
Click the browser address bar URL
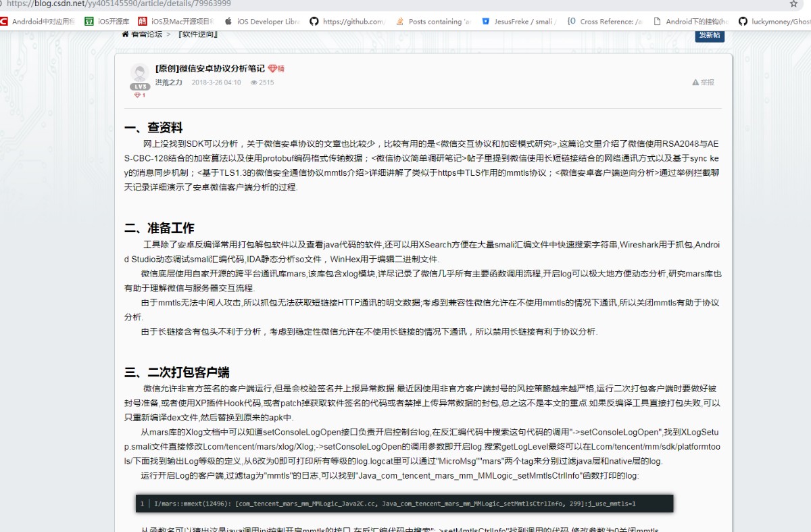click(x=118, y=3)
